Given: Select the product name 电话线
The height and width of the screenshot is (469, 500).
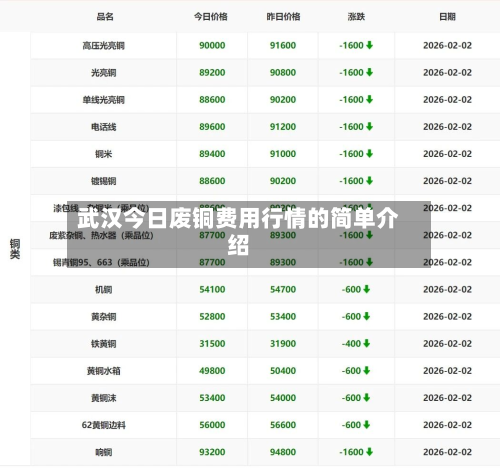Looking at the screenshot, I should click(x=103, y=127).
